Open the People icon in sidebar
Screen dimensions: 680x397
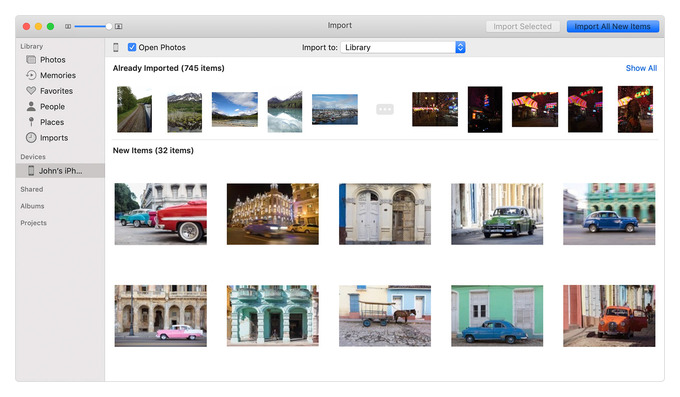point(31,106)
